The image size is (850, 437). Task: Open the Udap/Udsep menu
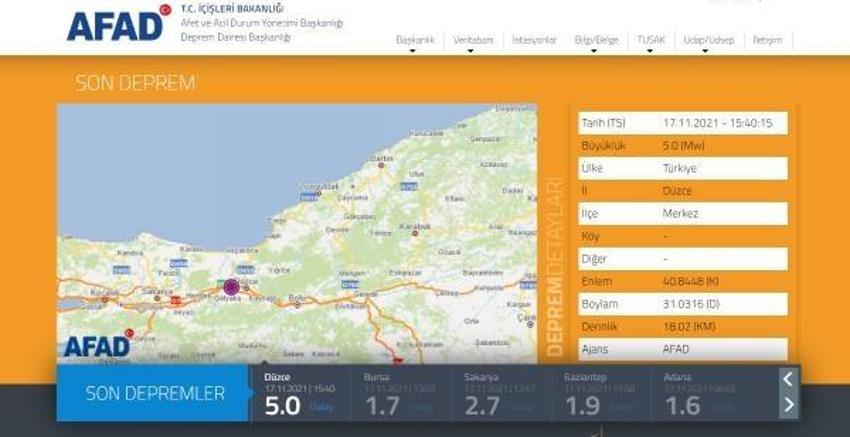click(x=709, y=41)
